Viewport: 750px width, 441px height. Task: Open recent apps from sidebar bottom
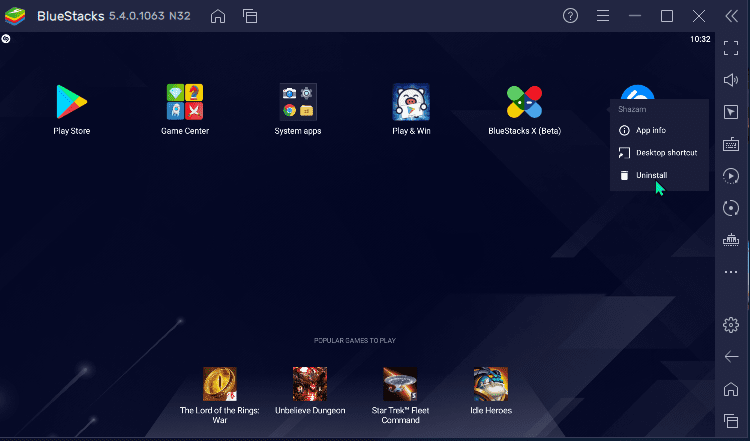coord(731,421)
